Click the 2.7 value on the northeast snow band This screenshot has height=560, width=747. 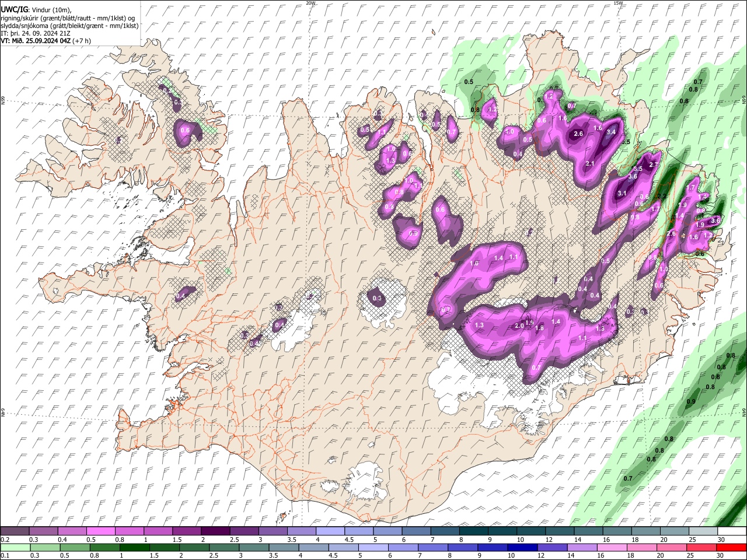(x=653, y=165)
